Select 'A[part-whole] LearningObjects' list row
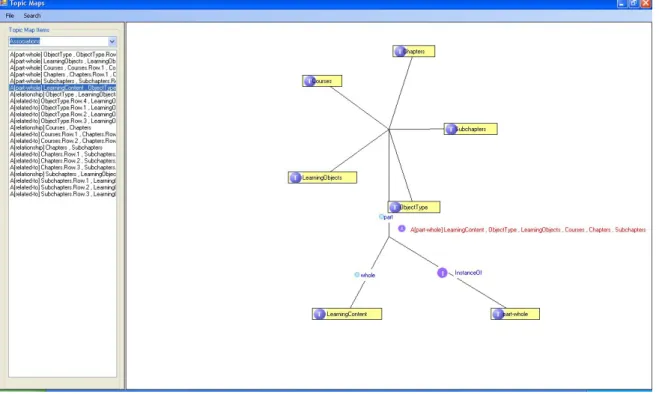 click(x=63, y=61)
